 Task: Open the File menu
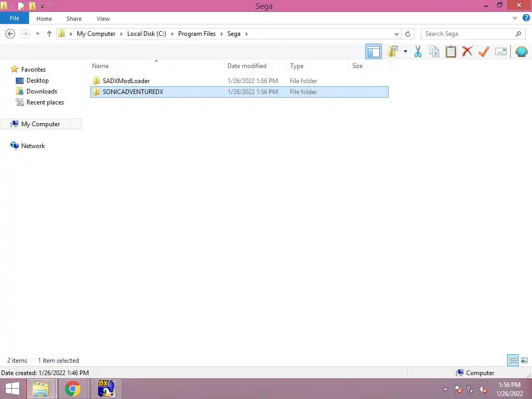pos(14,18)
